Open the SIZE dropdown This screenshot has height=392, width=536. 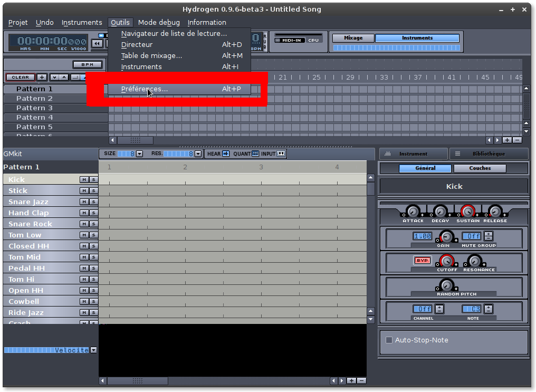pyautogui.click(x=139, y=154)
